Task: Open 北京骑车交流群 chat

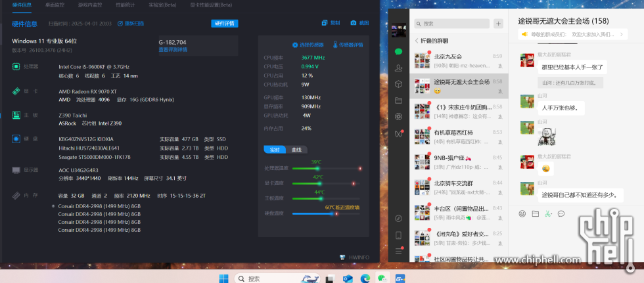Action: 459,187
